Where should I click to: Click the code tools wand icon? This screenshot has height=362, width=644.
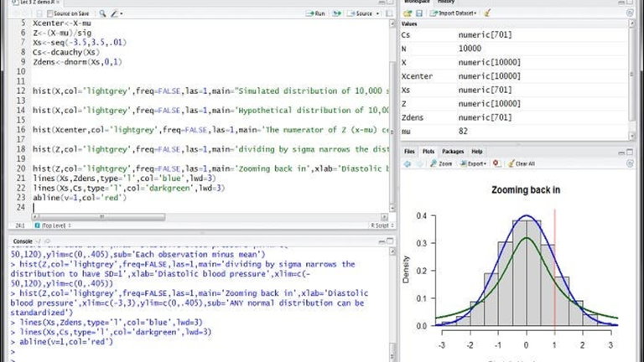[x=115, y=13]
